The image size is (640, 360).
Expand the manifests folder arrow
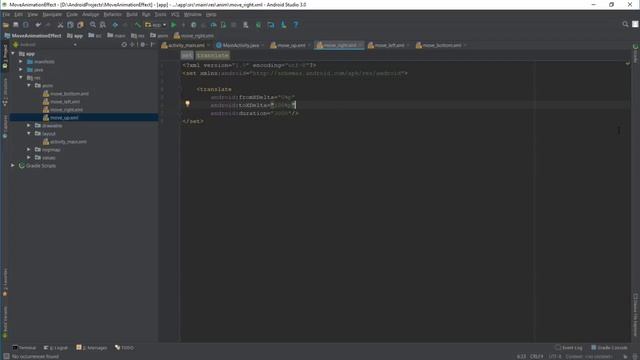coord(21,62)
